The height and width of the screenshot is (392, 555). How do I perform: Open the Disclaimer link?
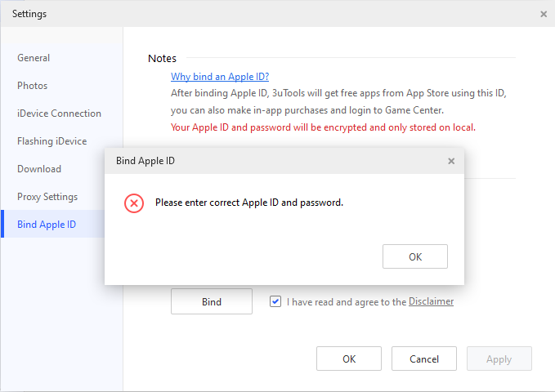pyautogui.click(x=431, y=301)
